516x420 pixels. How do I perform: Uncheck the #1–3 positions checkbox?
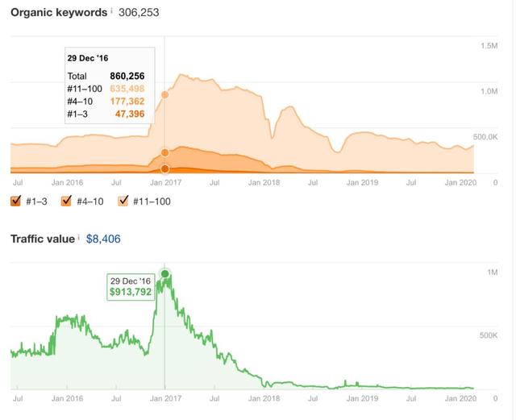16,202
